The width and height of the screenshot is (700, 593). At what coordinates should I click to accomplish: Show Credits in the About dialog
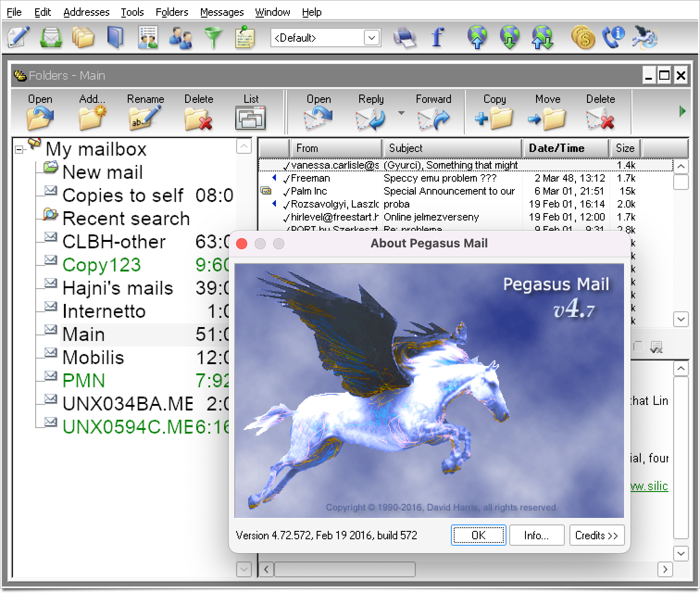point(597,535)
